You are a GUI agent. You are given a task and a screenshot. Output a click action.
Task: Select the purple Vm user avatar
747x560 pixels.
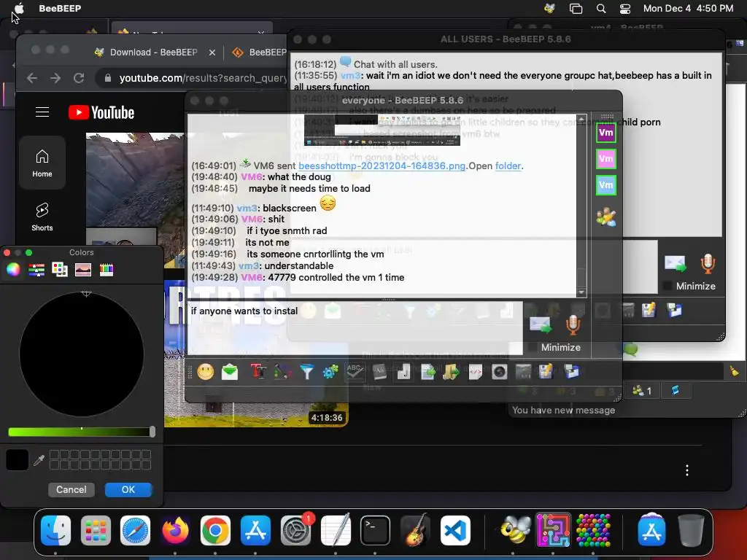606,133
